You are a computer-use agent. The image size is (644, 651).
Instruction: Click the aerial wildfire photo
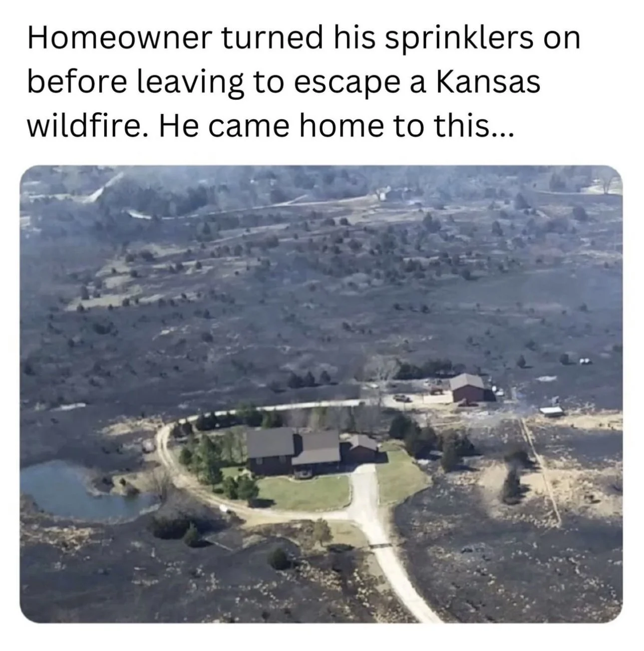click(321, 394)
